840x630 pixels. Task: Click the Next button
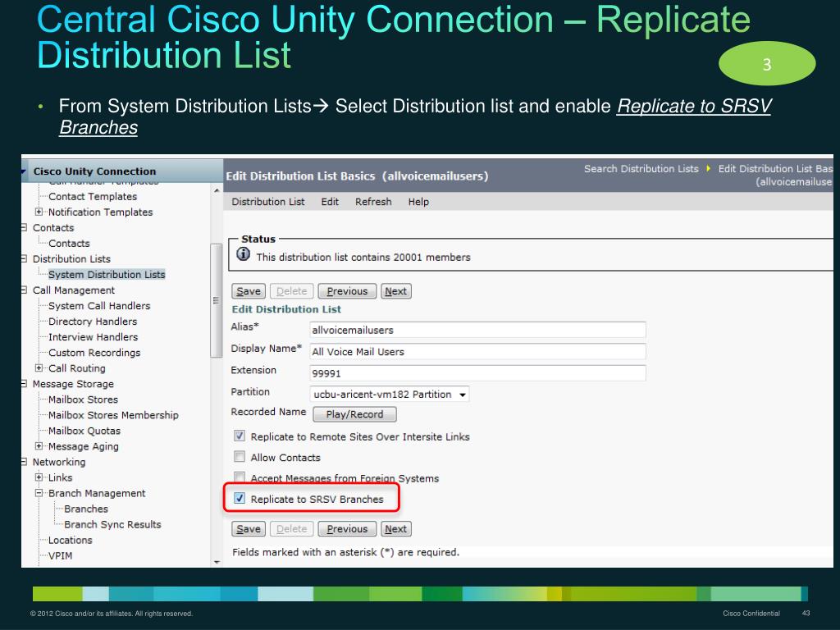[x=396, y=290]
